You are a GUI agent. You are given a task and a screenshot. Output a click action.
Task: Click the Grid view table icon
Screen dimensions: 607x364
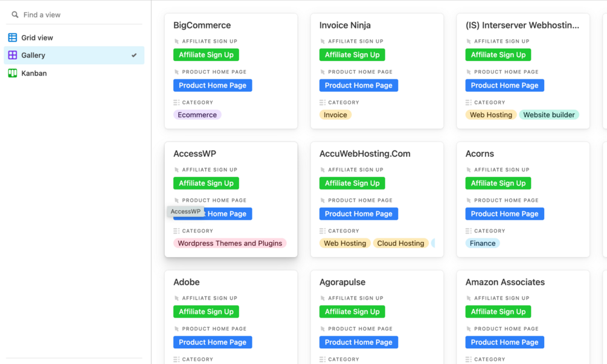13,37
